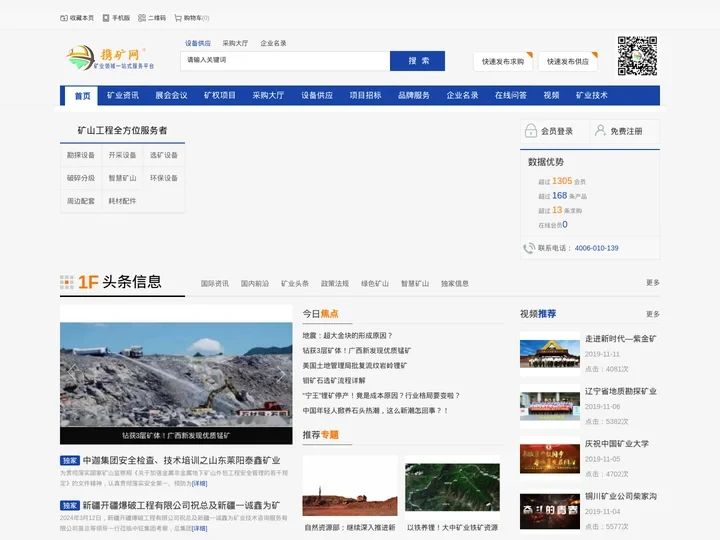Switch to 国际资讯 tab
The width and height of the screenshot is (720, 540).
coord(214,284)
